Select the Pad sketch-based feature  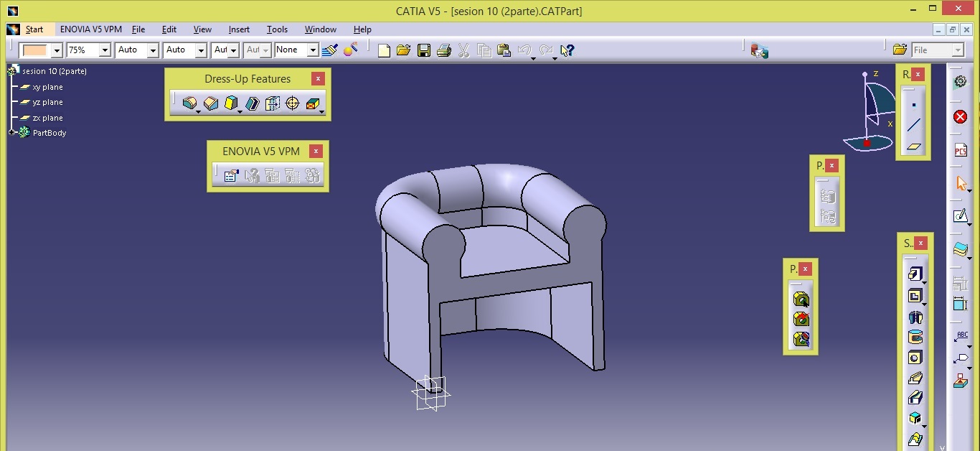point(914,274)
